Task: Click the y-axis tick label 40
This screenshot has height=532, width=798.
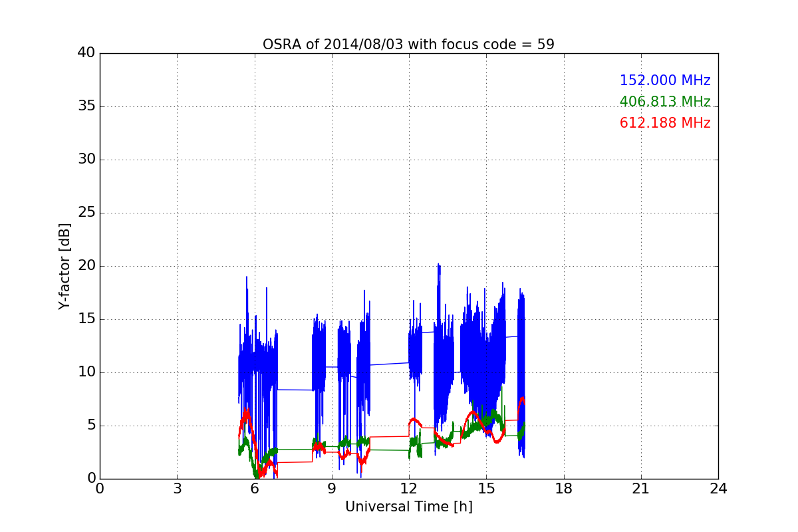Action: click(x=86, y=53)
